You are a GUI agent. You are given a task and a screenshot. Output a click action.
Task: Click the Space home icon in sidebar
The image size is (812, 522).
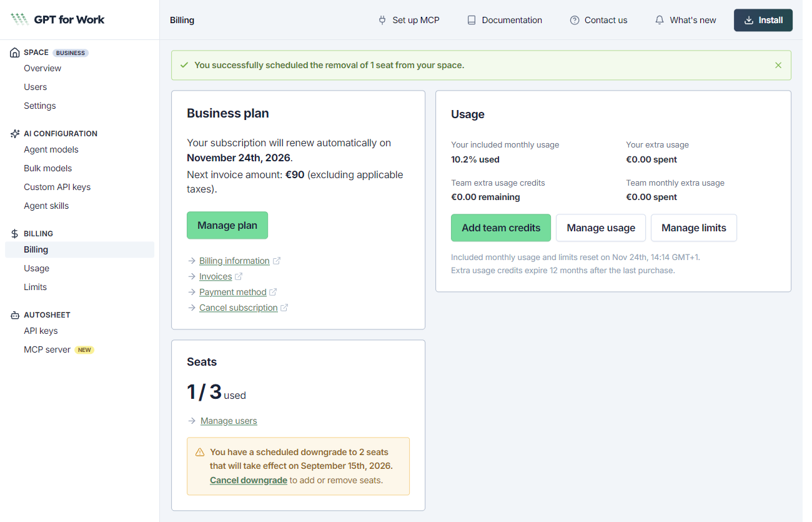[15, 53]
